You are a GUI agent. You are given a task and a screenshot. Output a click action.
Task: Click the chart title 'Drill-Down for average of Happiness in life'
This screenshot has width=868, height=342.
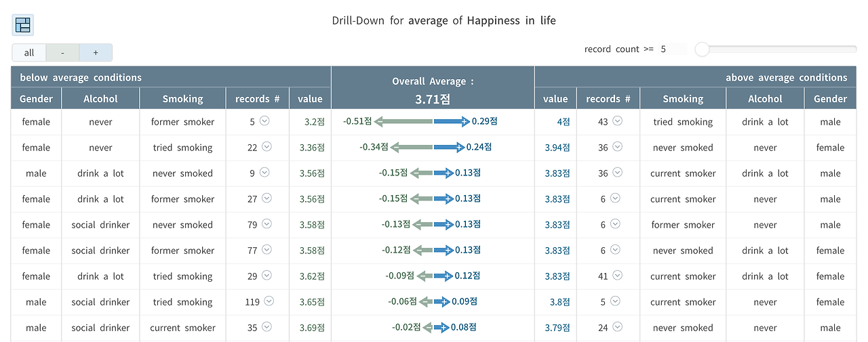click(443, 20)
